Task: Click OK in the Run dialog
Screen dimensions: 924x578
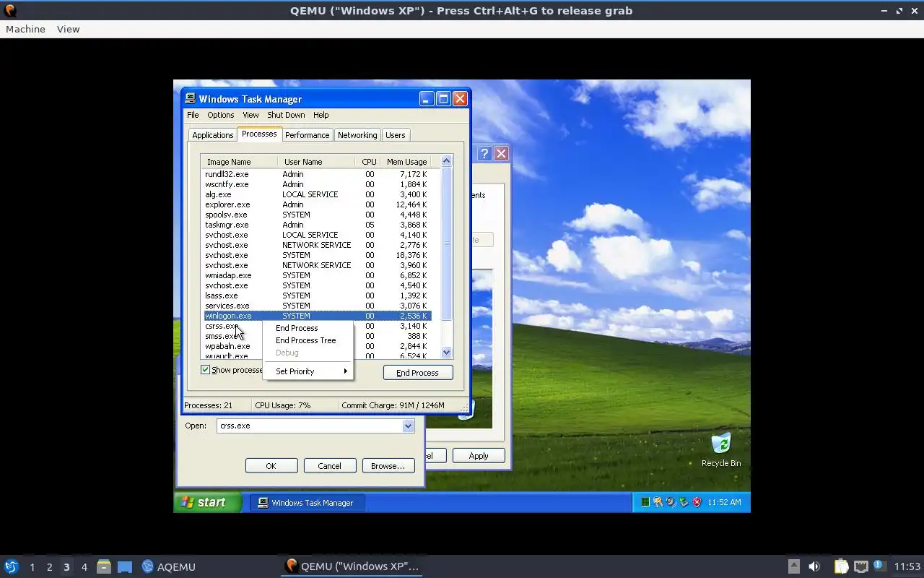Action: pyautogui.click(x=271, y=466)
